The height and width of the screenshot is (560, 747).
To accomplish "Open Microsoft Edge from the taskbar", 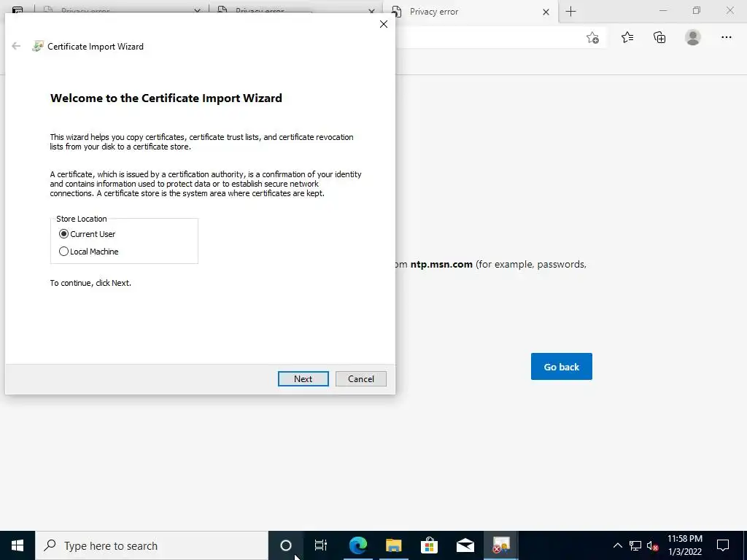I will (357, 545).
